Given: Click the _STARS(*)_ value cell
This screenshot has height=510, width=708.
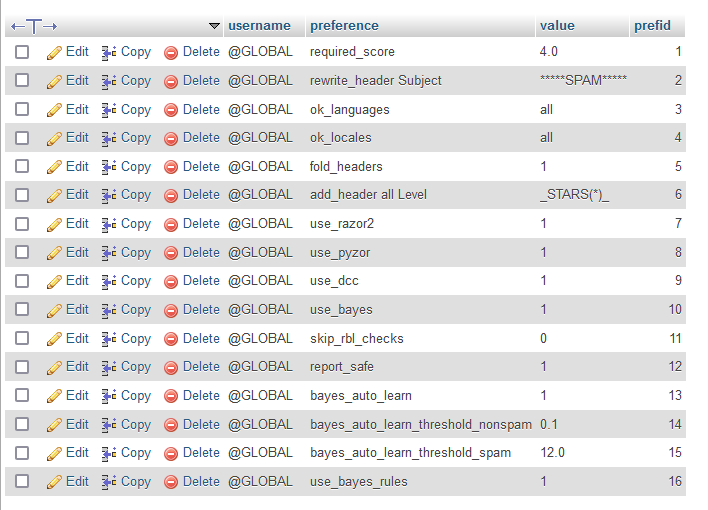Looking at the screenshot, I should (x=574, y=195).
